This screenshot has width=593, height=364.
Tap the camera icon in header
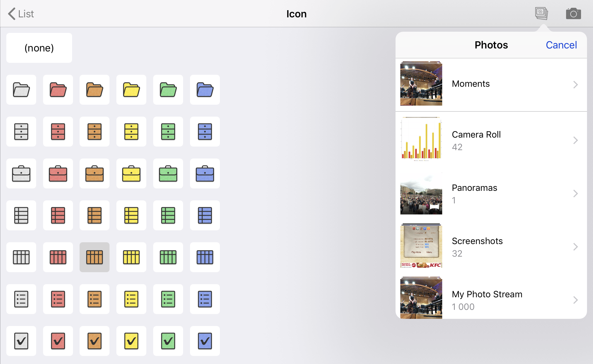(573, 14)
